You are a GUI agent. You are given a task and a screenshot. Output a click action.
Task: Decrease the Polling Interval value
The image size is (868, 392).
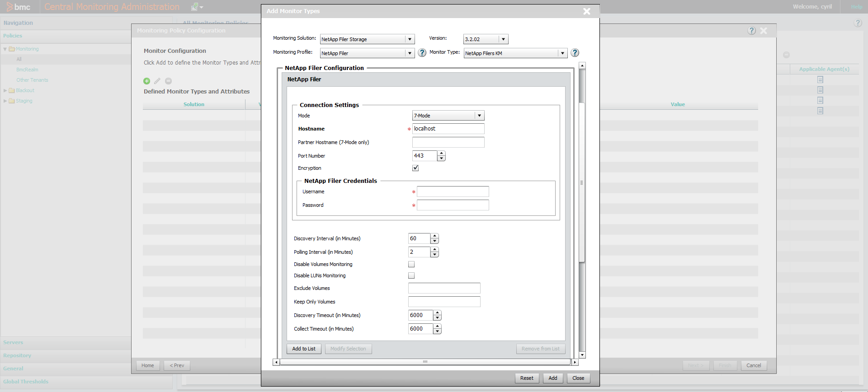pos(434,255)
